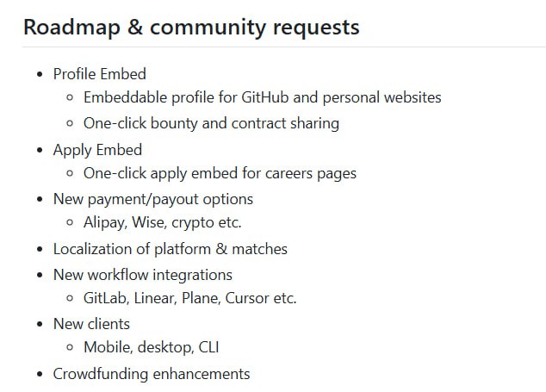This screenshot has width=546, height=392.
Task: Click the word "GitLab"
Action: click(x=105, y=299)
